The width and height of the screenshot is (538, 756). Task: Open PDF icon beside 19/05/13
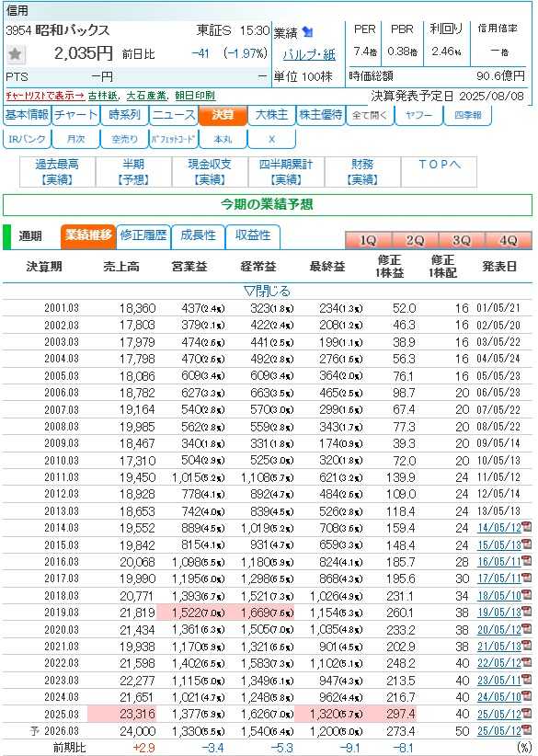526,612
